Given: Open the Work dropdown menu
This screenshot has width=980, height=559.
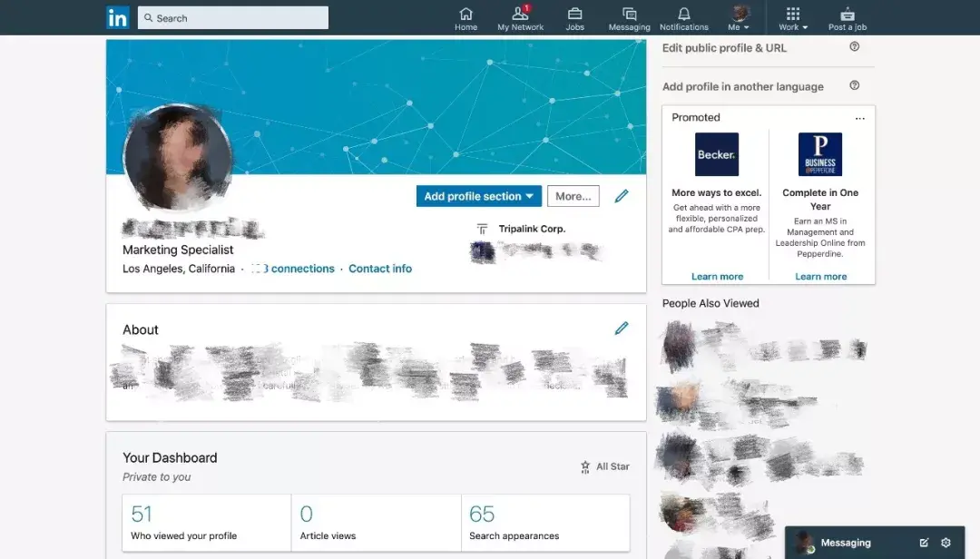Looking at the screenshot, I should [792, 18].
